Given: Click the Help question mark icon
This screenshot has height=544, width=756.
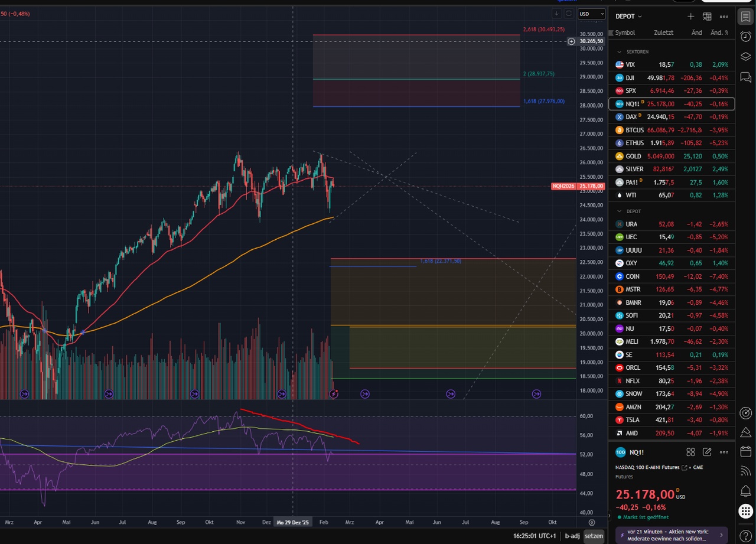Looking at the screenshot, I should point(745,535).
